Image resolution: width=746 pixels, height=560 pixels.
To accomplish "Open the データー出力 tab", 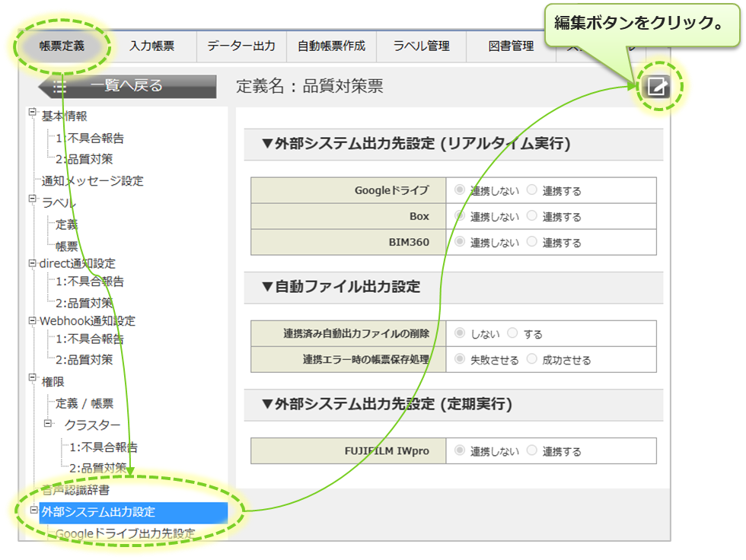I will coord(241,46).
